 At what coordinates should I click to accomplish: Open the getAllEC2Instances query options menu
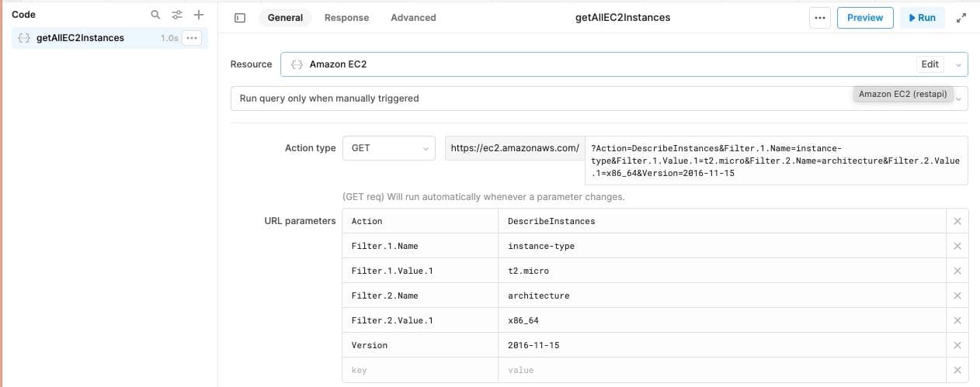192,38
